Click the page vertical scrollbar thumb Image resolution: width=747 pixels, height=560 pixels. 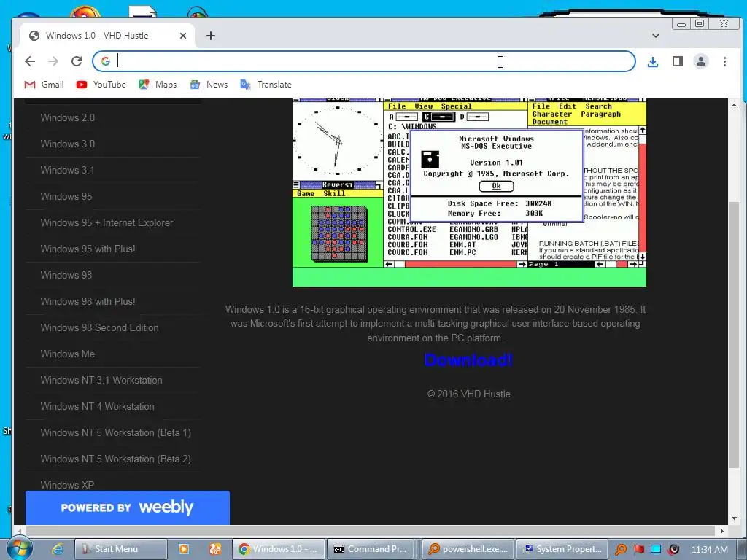[734, 334]
